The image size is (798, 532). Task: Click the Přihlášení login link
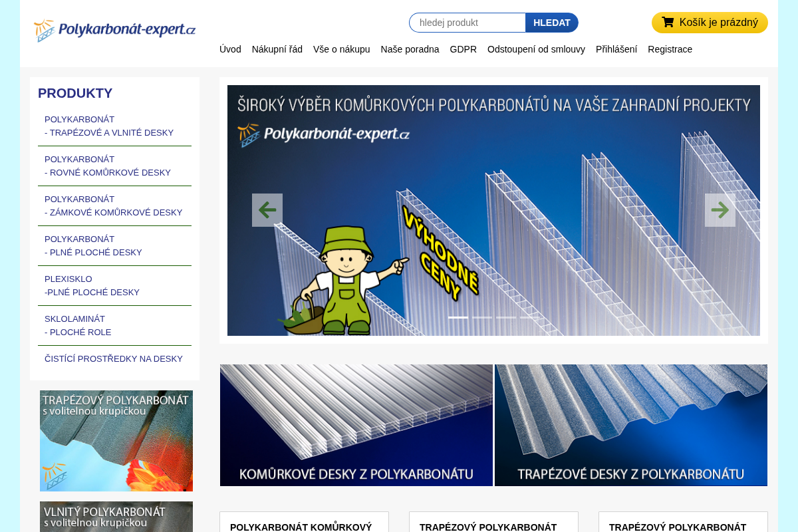[x=616, y=49]
